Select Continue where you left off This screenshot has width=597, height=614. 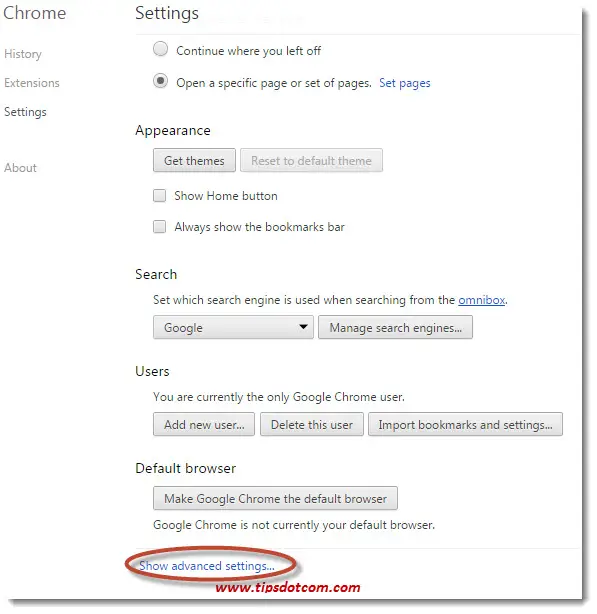tap(160, 50)
